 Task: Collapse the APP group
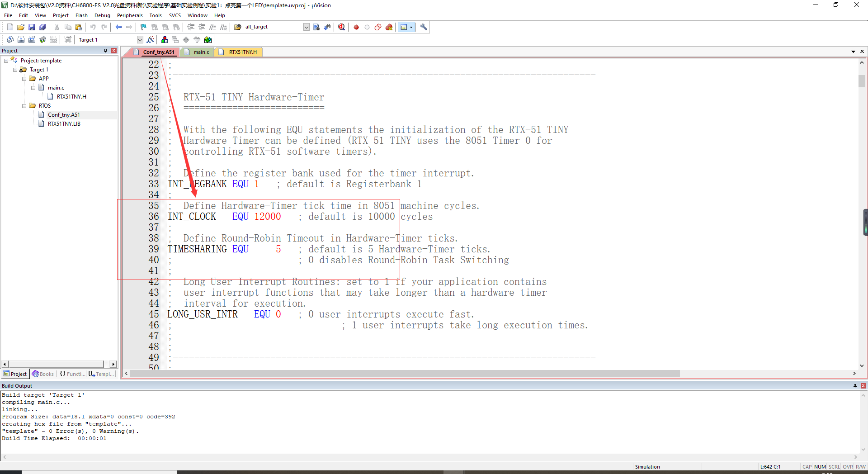(x=24, y=79)
